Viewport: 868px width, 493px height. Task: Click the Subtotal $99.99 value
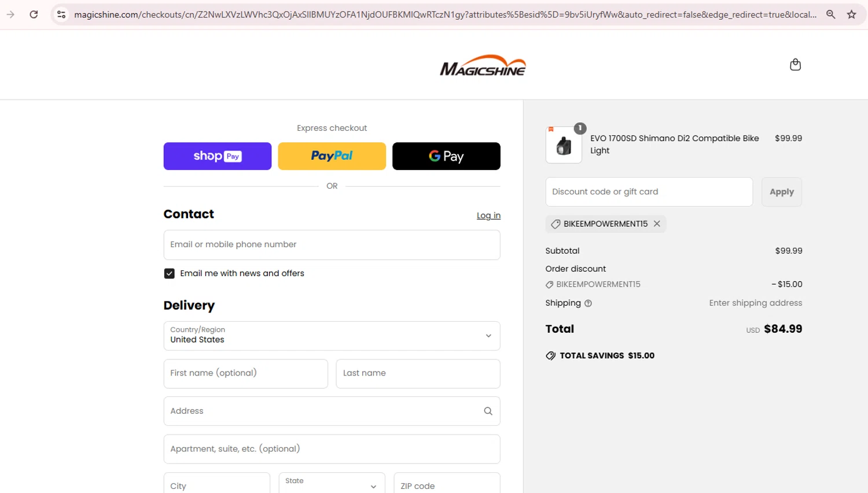(x=789, y=251)
